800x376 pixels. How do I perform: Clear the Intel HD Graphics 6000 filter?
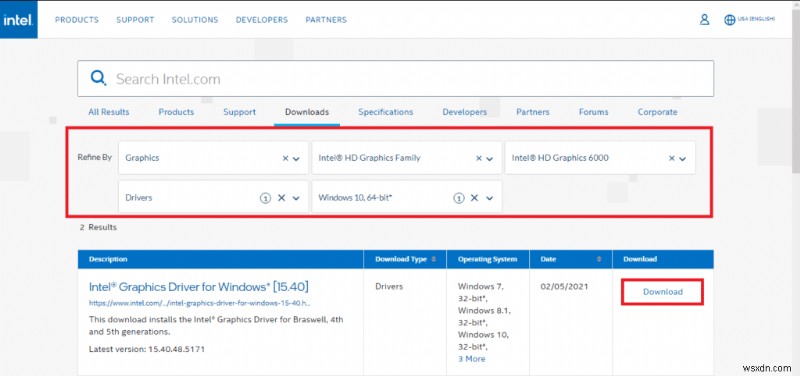pyautogui.click(x=672, y=158)
